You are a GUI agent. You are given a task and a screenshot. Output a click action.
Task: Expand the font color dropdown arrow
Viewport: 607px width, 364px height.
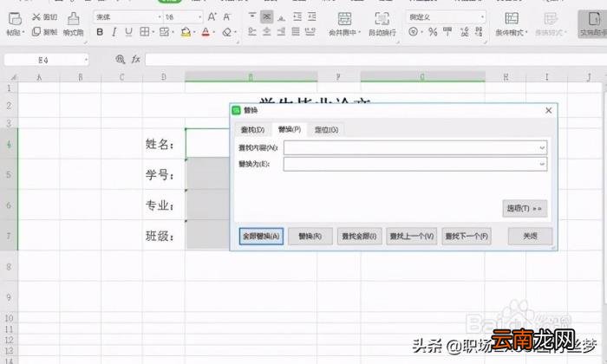pyautogui.click(x=214, y=32)
